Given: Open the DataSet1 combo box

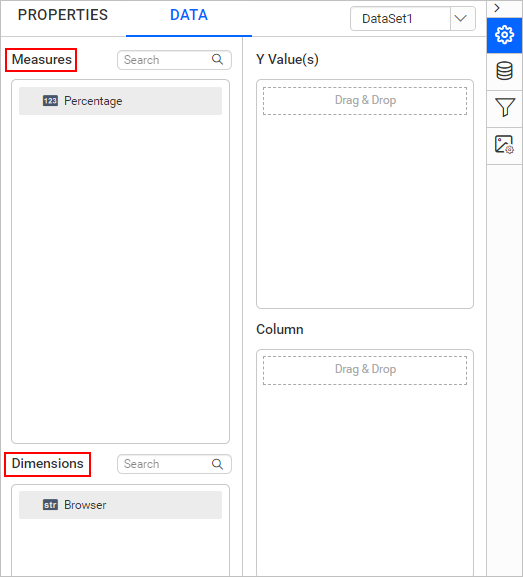Looking at the screenshot, I should (413, 18).
